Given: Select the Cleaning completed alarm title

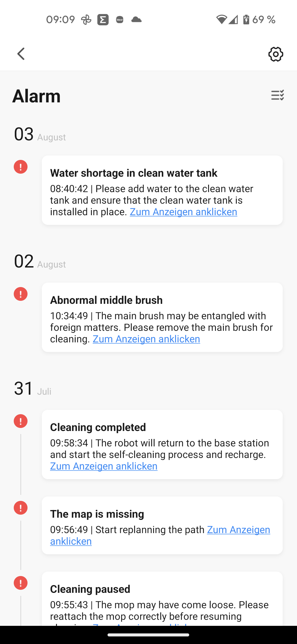Looking at the screenshot, I should (x=98, y=427).
